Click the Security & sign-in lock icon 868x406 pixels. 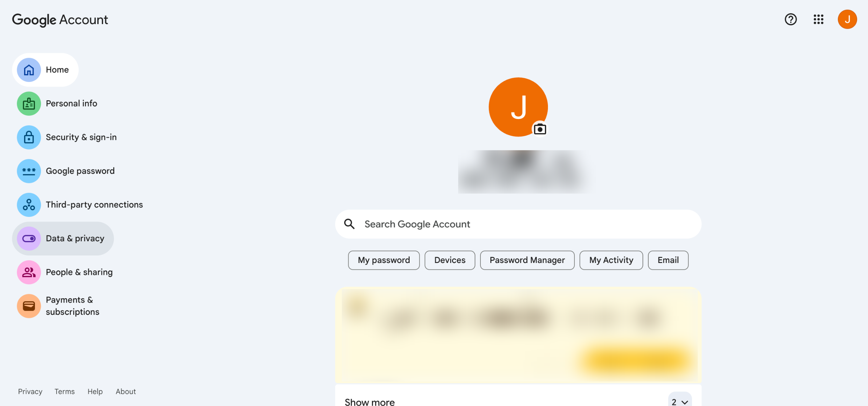(x=29, y=137)
